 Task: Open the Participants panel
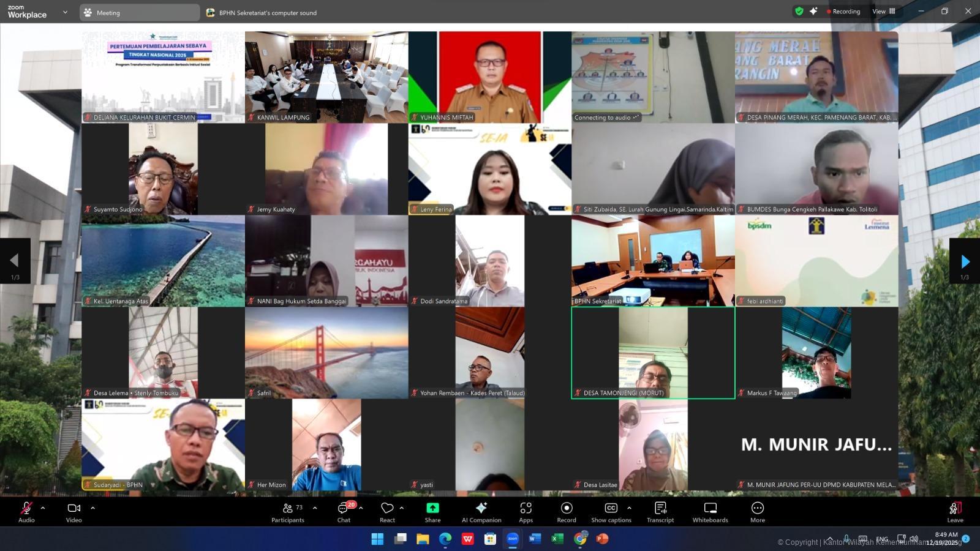[287, 512]
